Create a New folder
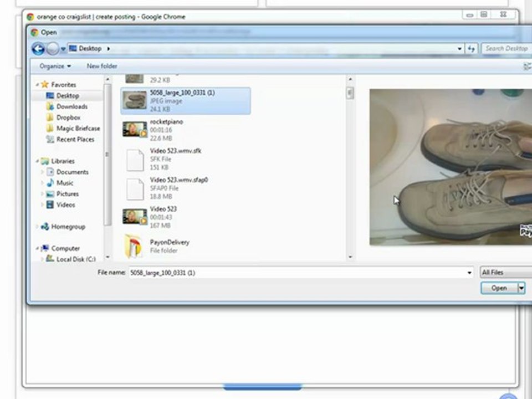This screenshot has height=399, width=532. tap(102, 66)
